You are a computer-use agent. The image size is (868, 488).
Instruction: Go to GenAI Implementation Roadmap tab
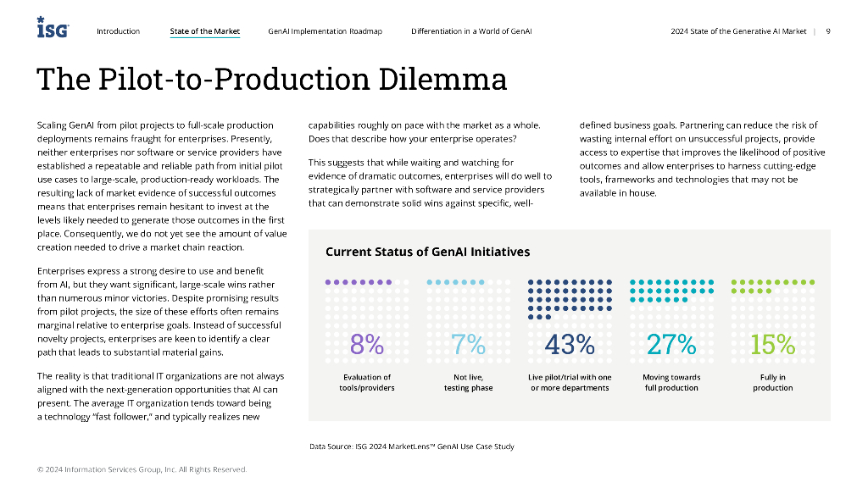pyautogui.click(x=325, y=31)
